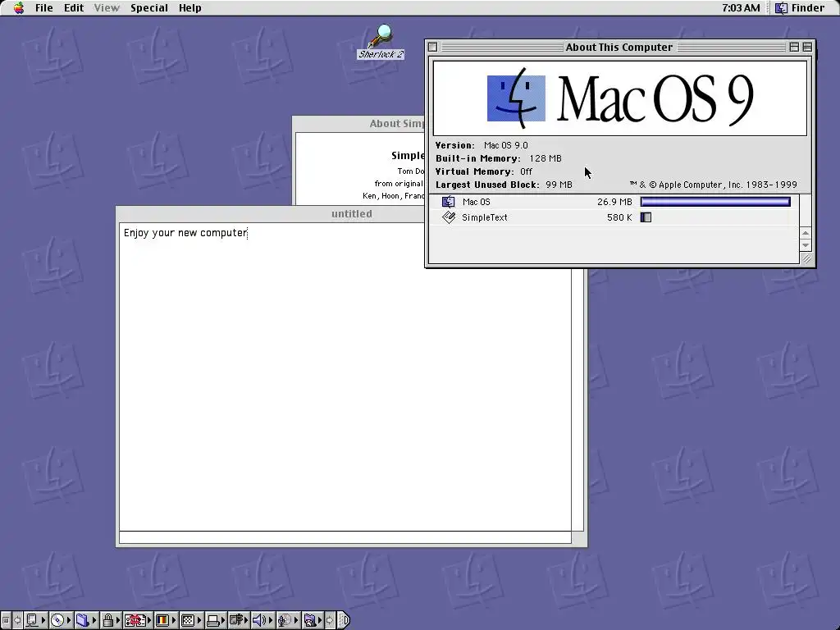Select the Mac OS row in memory list

click(614, 202)
